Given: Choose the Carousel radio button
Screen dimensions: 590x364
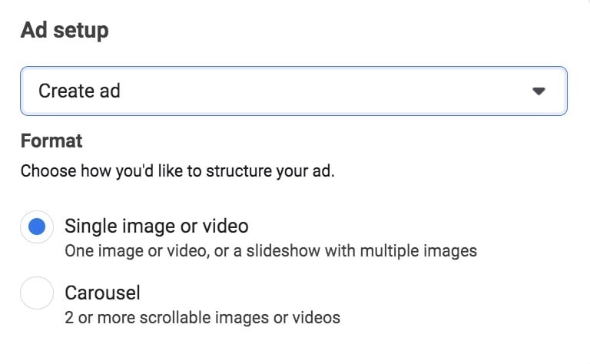Looking at the screenshot, I should [37, 293].
